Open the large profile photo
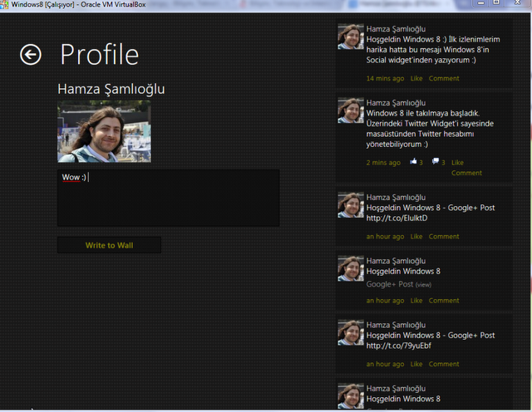Screen dimensions: 532x412 coord(104,131)
